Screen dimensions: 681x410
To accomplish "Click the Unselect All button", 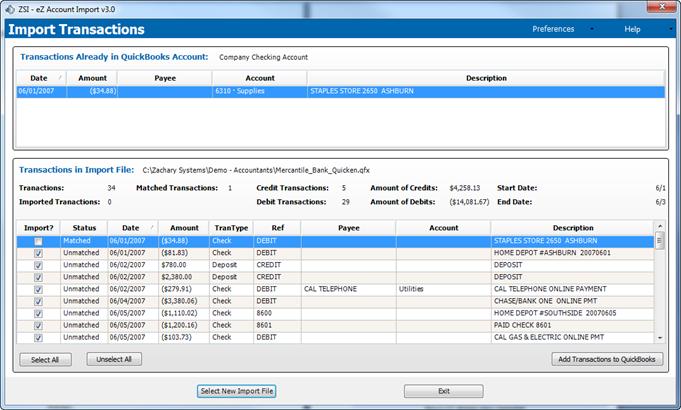I will 114,359.
